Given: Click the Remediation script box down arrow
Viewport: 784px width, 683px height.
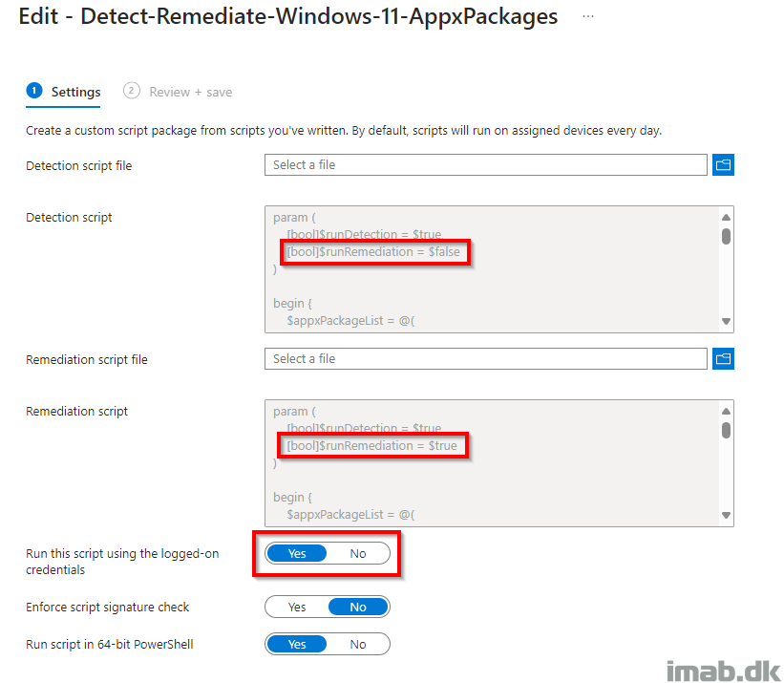Looking at the screenshot, I should tap(726, 516).
